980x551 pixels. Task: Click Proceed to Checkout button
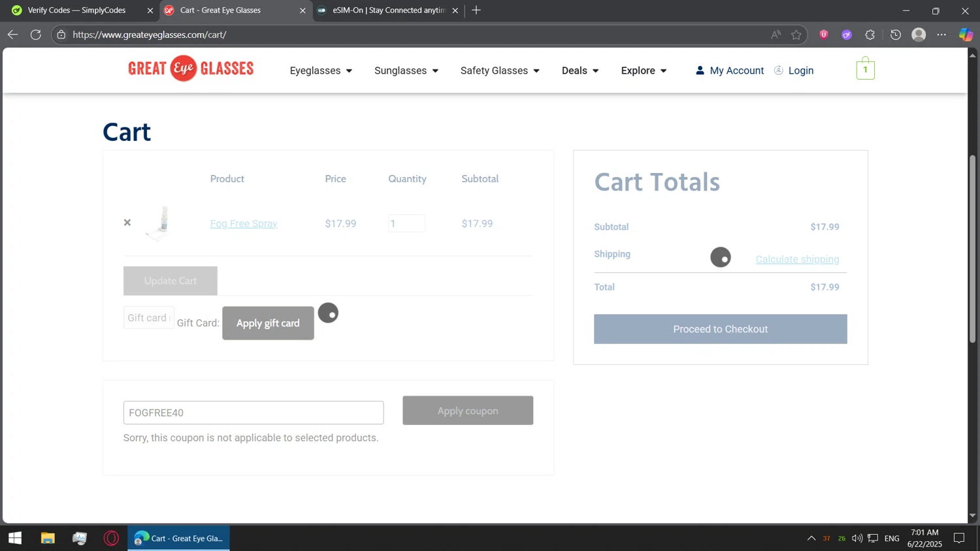[720, 329]
